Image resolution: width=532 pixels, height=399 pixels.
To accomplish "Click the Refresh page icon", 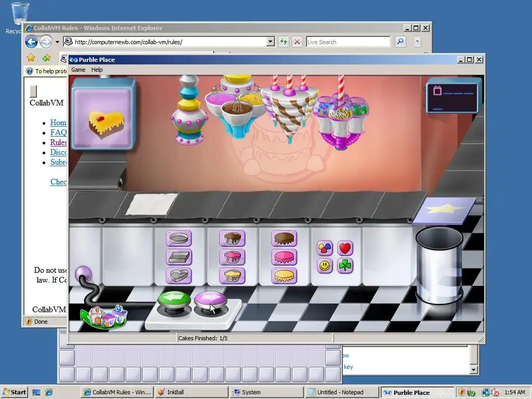I will tap(283, 42).
